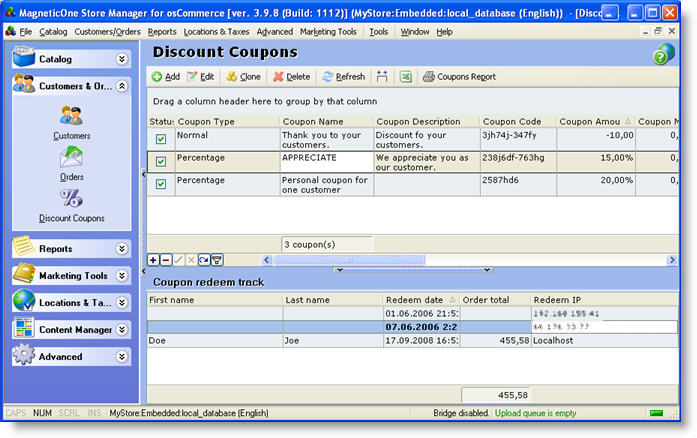Image resolution: width=697 pixels, height=438 pixels.
Task: Open the Help menu
Action: pyautogui.click(x=444, y=32)
